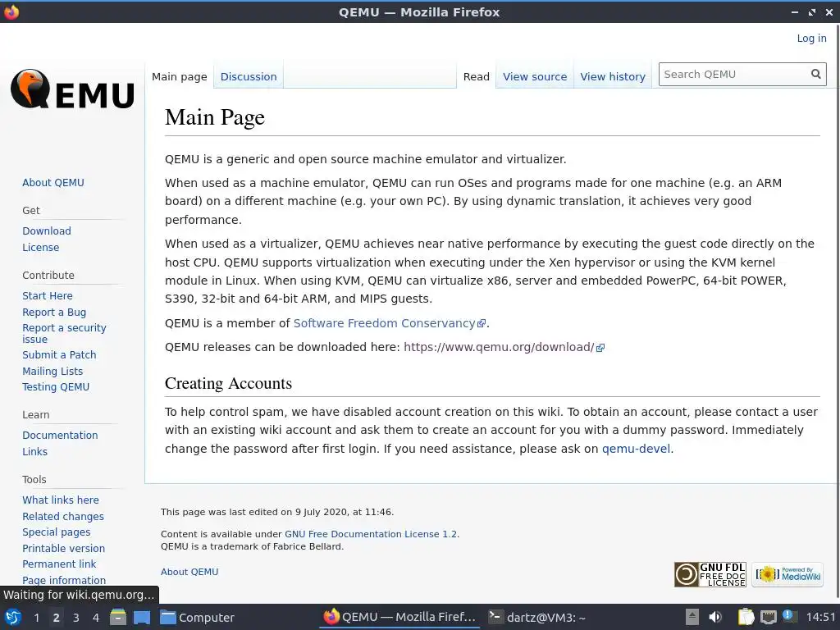Open the View history tab

tap(612, 76)
